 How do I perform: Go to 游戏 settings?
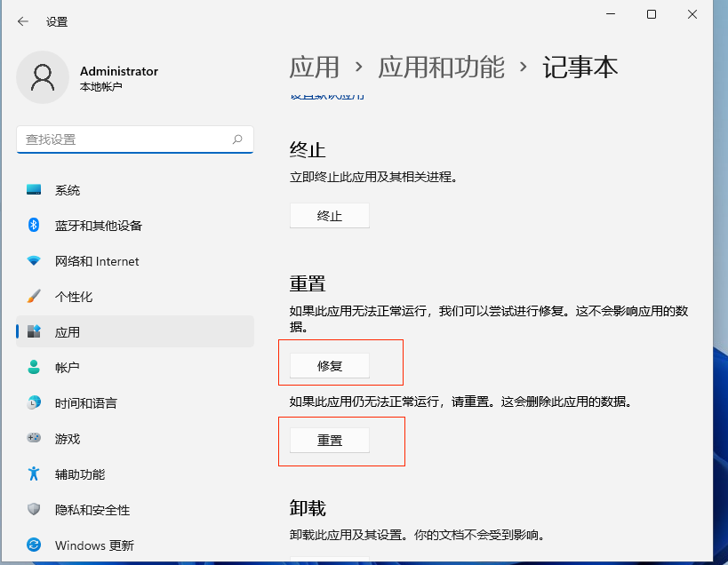click(134, 438)
